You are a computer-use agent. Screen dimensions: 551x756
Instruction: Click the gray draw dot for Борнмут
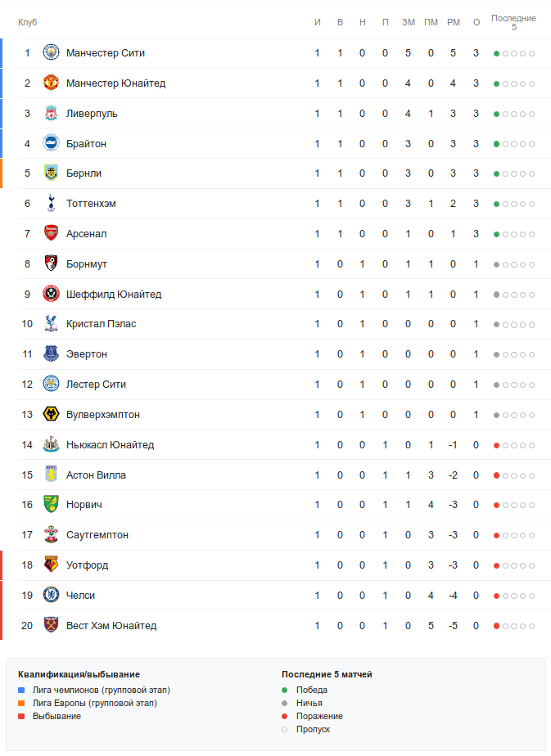coord(496,264)
